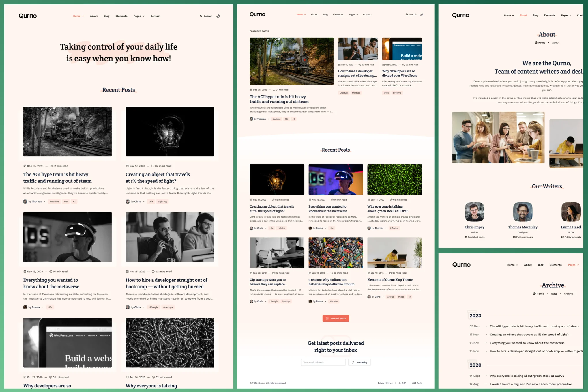This screenshot has height=392, width=588.
Task: Open About menu item in left page
Action: coord(94,16)
